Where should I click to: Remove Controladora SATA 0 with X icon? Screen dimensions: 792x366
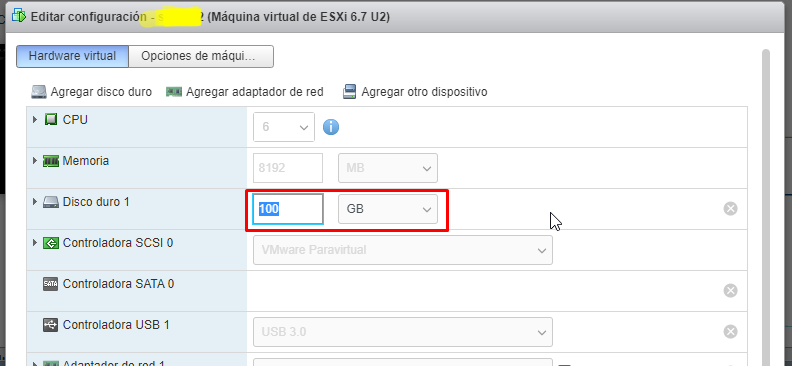tap(730, 290)
